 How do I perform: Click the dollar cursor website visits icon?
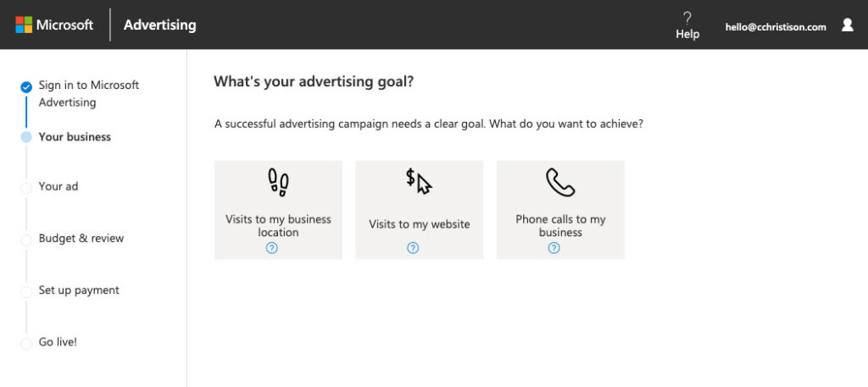point(419,181)
